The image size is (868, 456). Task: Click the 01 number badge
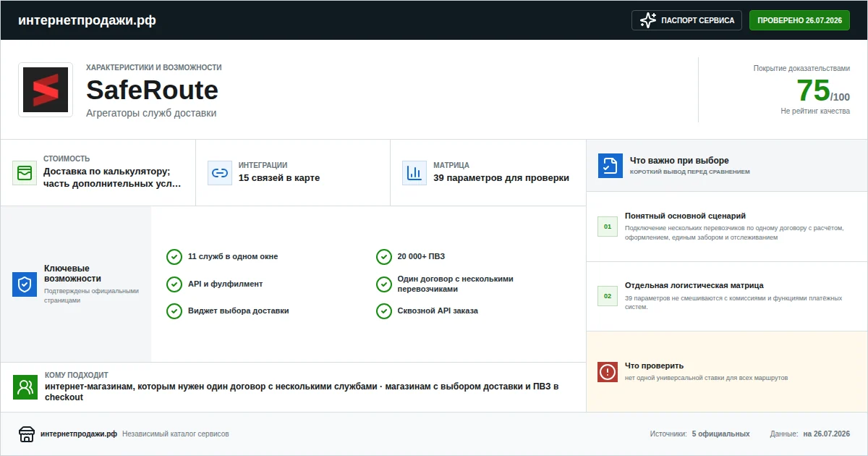point(608,227)
